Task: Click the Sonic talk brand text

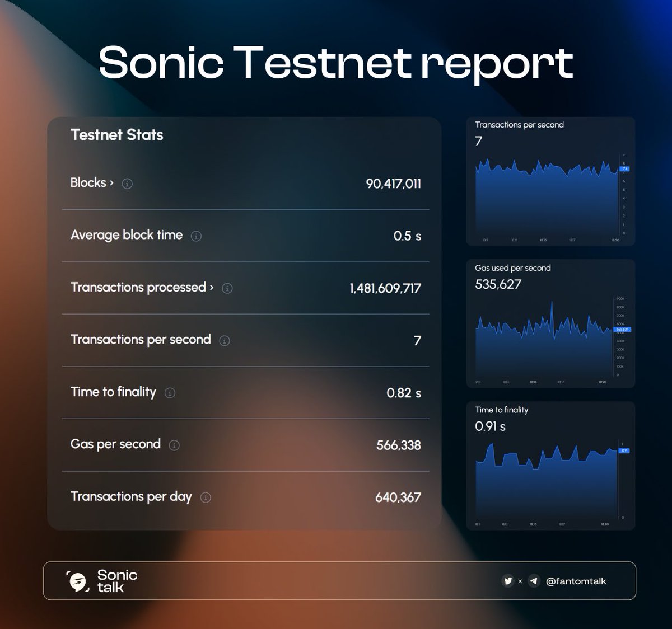Action: [x=117, y=581]
